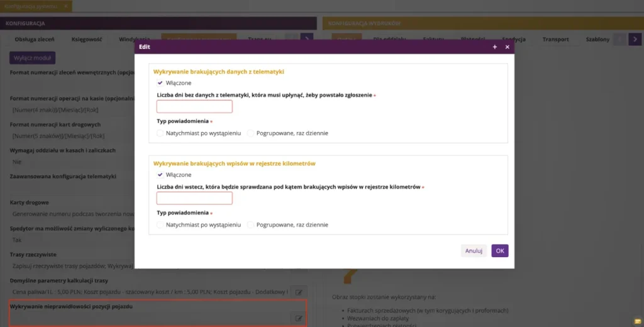Click the Trasy rzeczywiste label
This screenshot has width=644, height=327.
coord(33,255)
